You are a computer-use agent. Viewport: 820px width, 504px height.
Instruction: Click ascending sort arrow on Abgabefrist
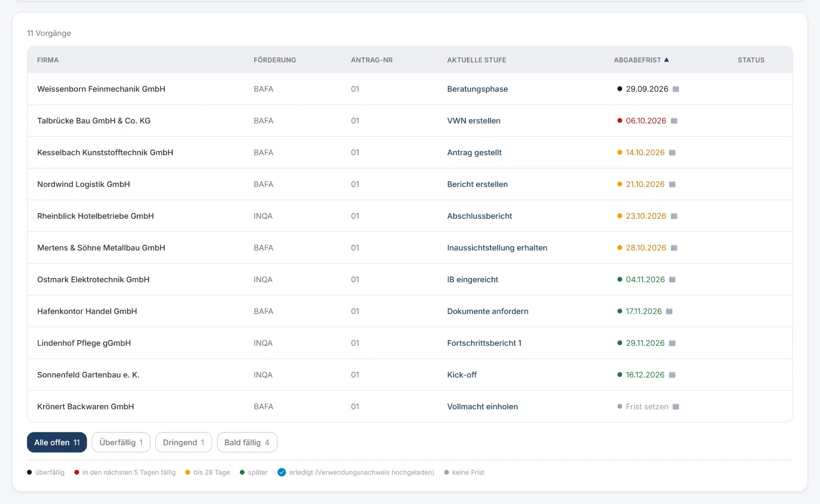tap(667, 60)
